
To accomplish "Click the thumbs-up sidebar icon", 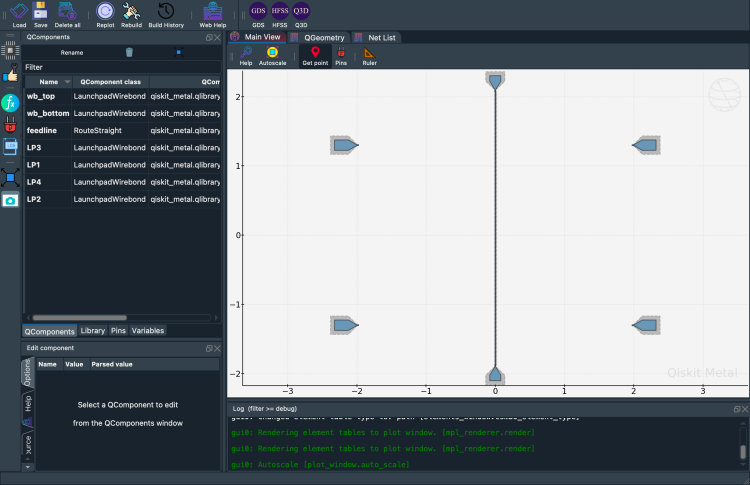I will pos(10,74).
